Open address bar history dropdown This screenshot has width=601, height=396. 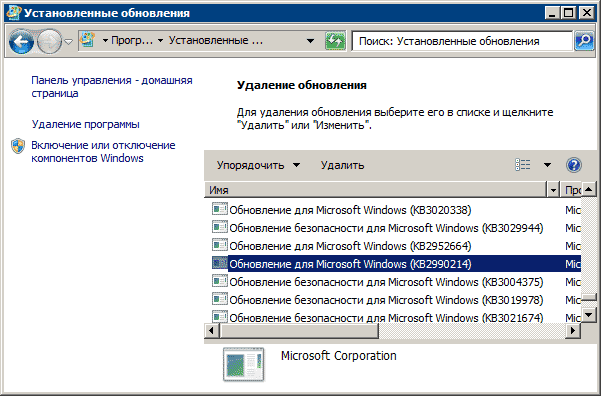pos(310,41)
